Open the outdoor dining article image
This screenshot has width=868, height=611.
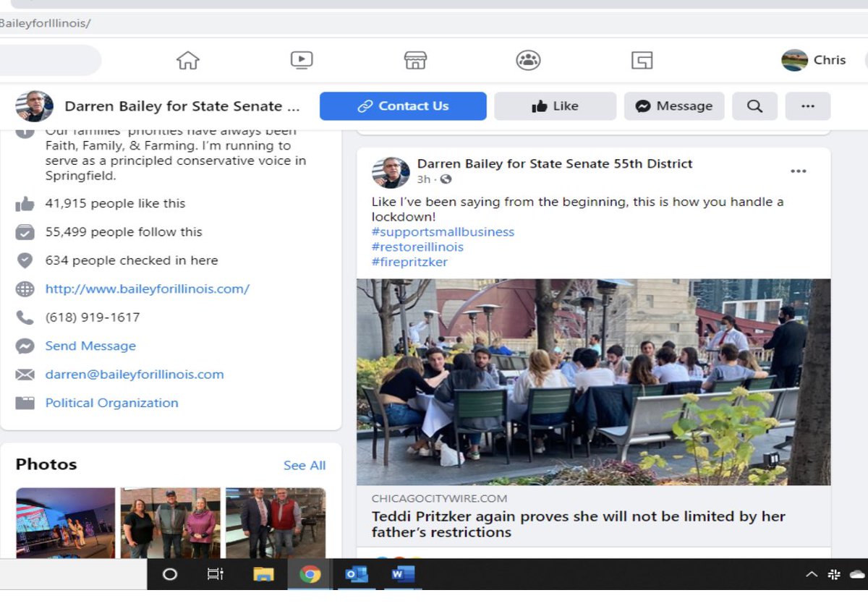pyautogui.click(x=593, y=382)
